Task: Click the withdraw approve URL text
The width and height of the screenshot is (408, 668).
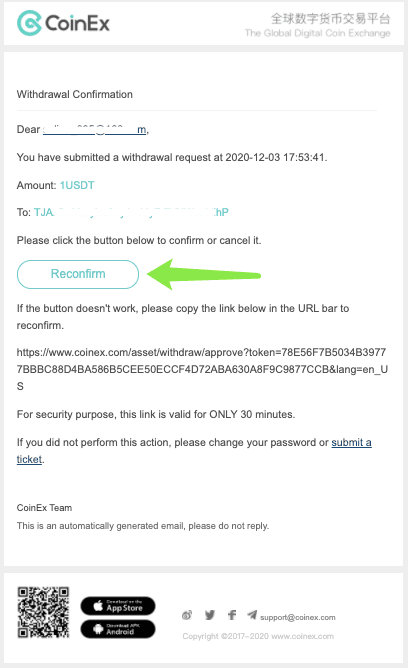Action: click(202, 369)
